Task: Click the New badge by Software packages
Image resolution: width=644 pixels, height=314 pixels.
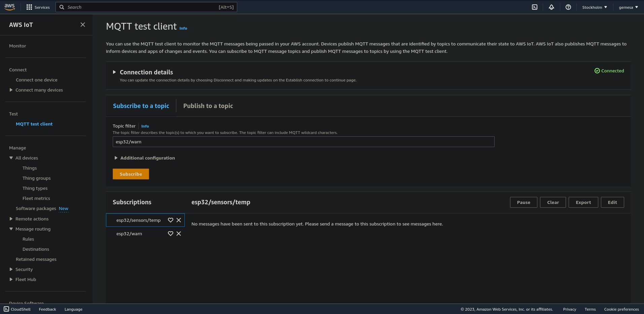Action: [x=64, y=209]
